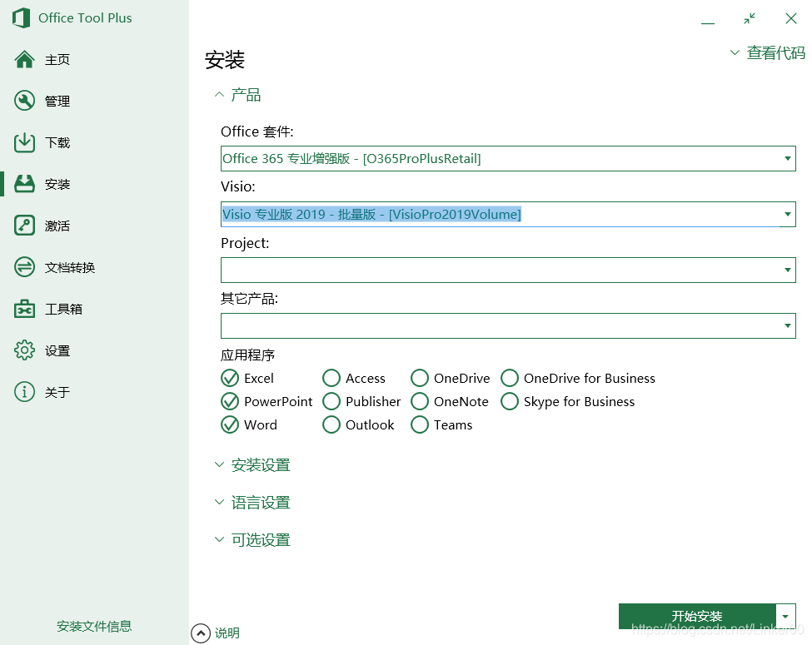Click the gear icon beside 设置

24,350
